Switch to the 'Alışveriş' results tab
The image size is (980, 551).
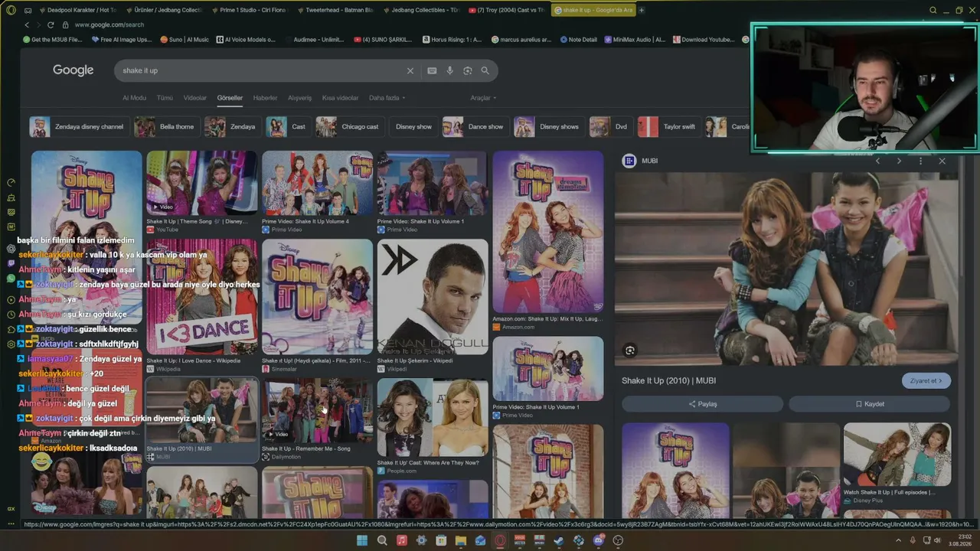pos(299,98)
